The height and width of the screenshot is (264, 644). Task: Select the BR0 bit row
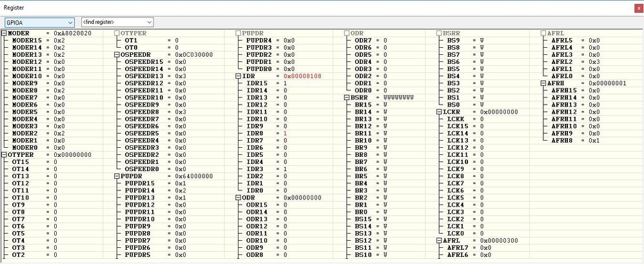(371, 212)
